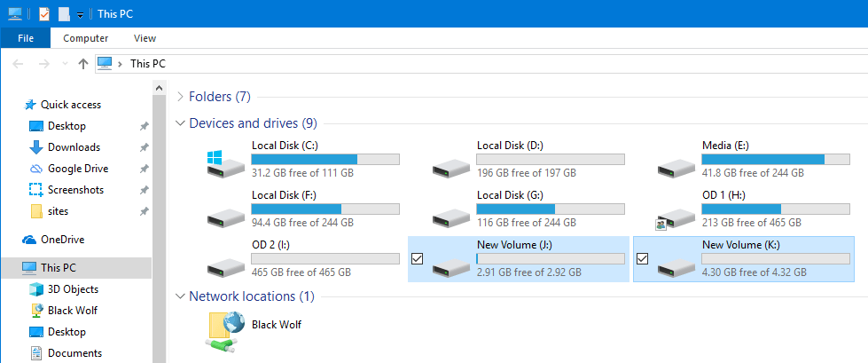Click the Black Wolf network location label

(277, 324)
